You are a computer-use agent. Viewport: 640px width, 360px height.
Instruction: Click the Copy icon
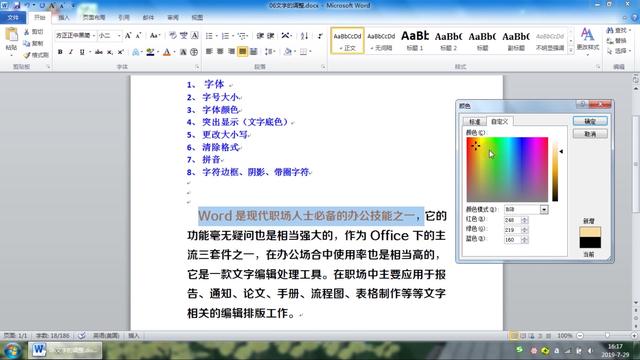pos(27,43)
